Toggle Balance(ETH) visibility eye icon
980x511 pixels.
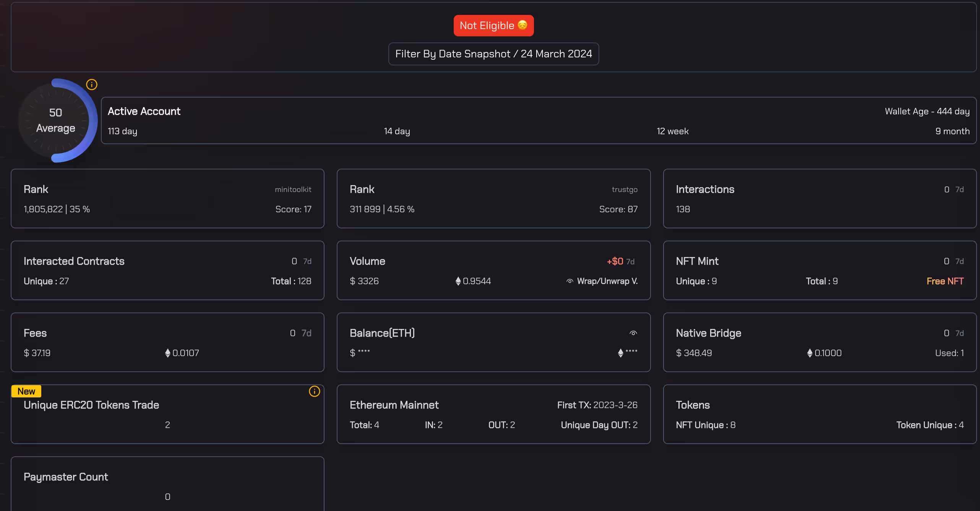coord(633,333)
